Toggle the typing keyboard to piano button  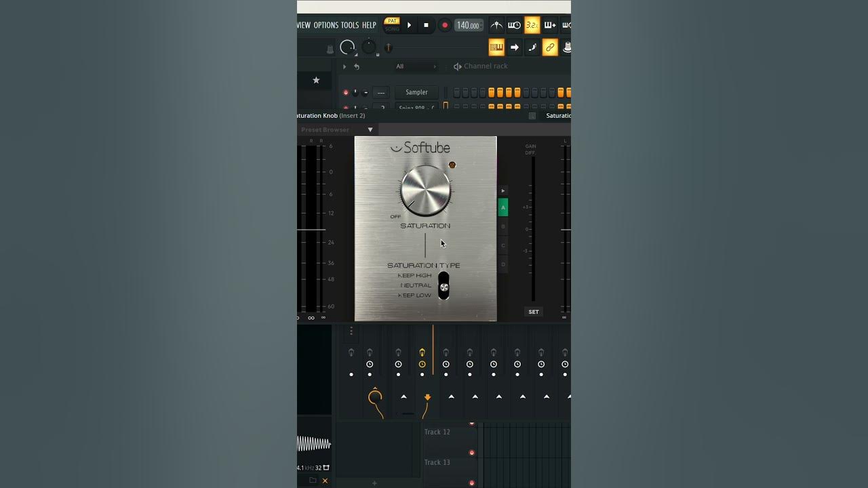pyautogui.click(x=497, y=47)
